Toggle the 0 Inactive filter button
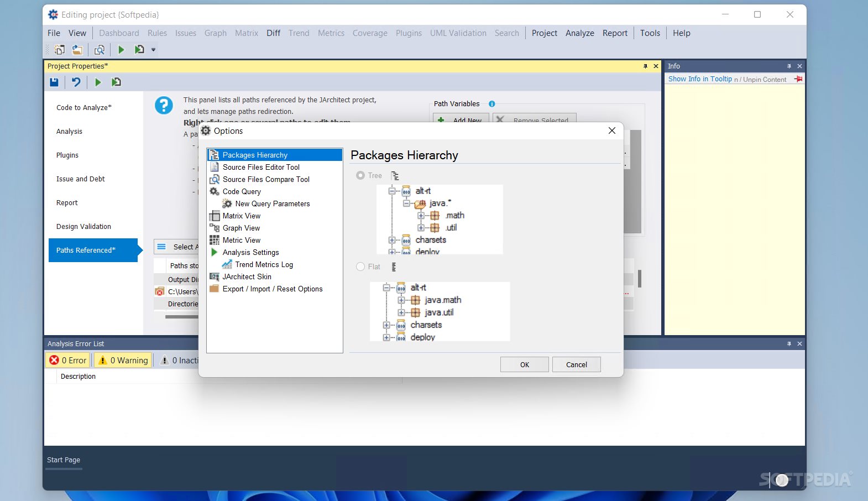868x501 pixels. point(179,361)
